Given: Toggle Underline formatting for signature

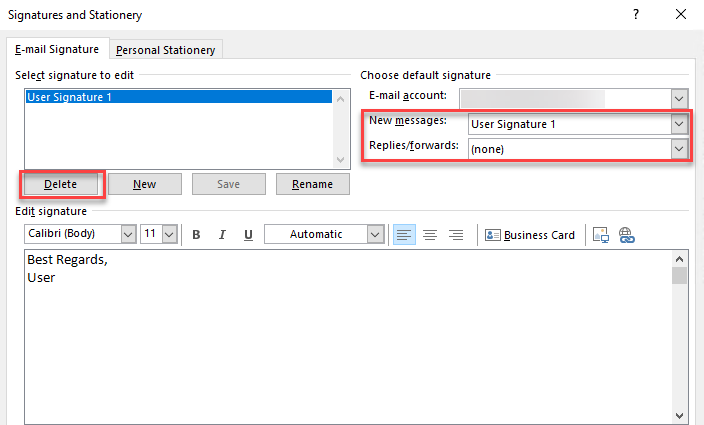Looking at the screenshot, I should (x=248, y=234).
